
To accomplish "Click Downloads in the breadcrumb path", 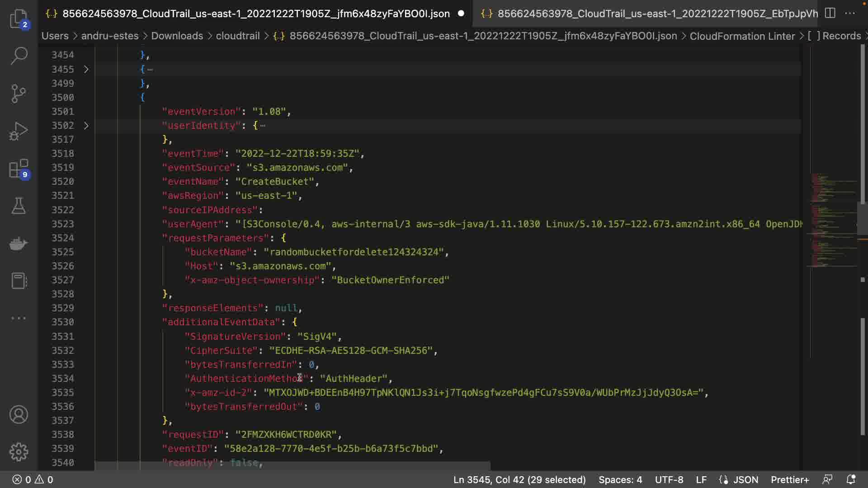I will [177, 36].
